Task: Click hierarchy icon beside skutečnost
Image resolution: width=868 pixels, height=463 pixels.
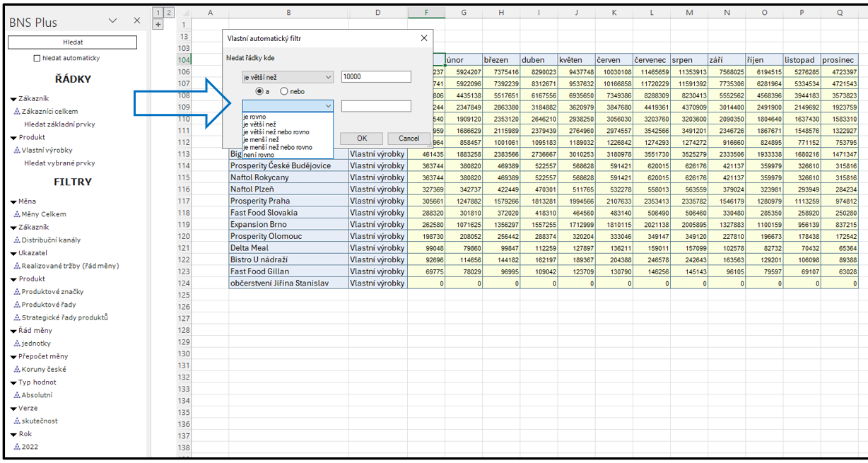Action: click(x=17, y=421)
